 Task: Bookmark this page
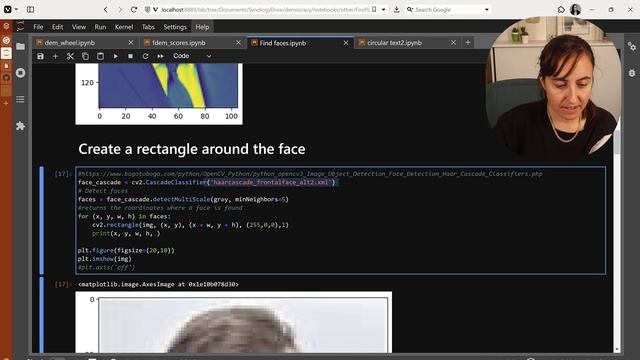(374, 9)
